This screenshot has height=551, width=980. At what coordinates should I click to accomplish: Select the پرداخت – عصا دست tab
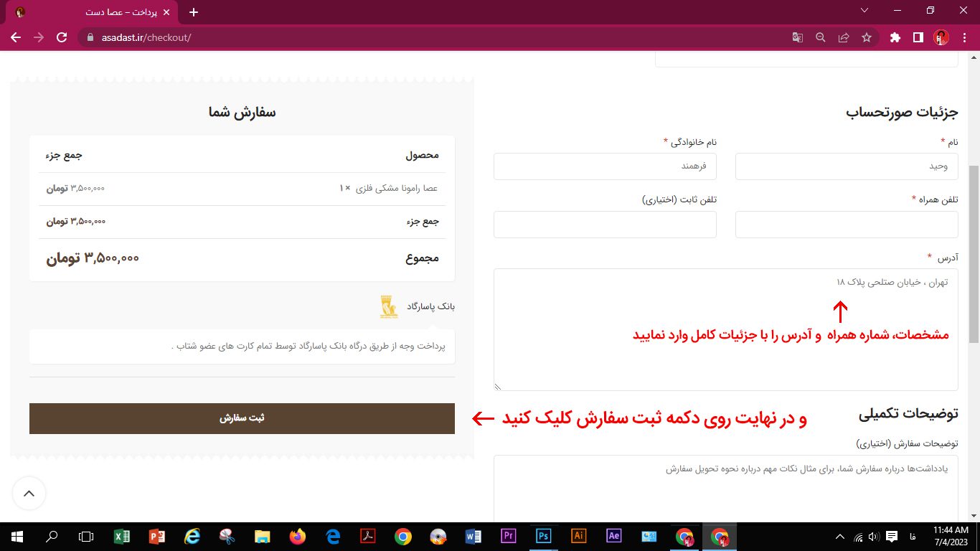[x=93, y=12]
